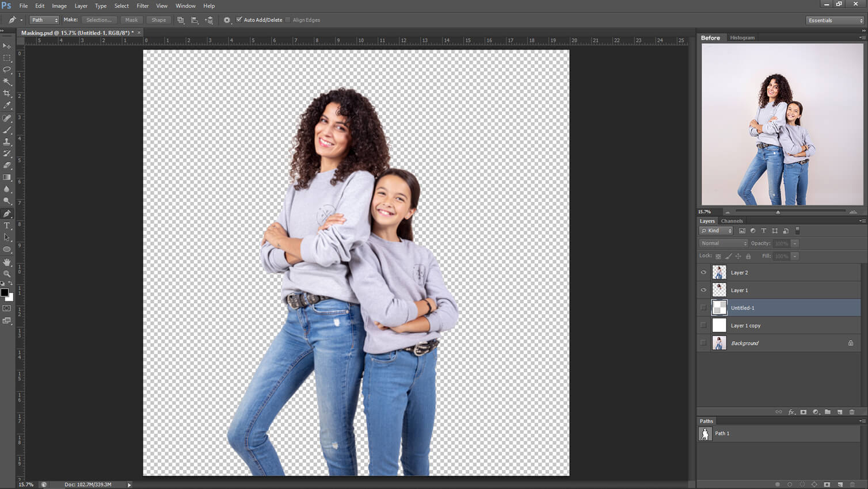Select the Healing Brush tool
This screenshot has height=489, width=868.
(7, 118)
